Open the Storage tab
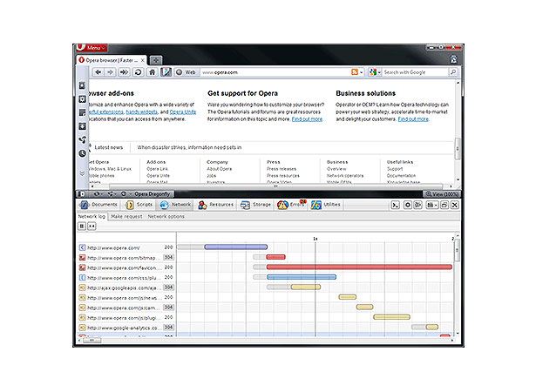 [x=255, y=205]
